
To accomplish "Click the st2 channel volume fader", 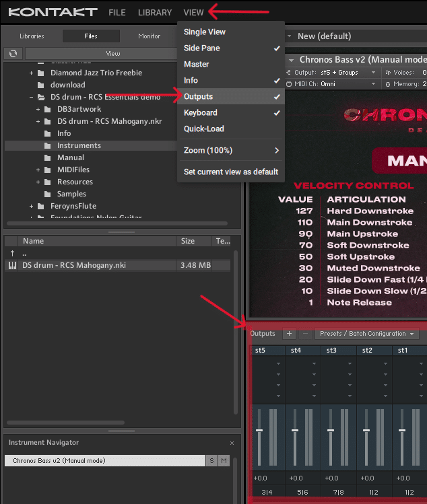I will (366, 431).
